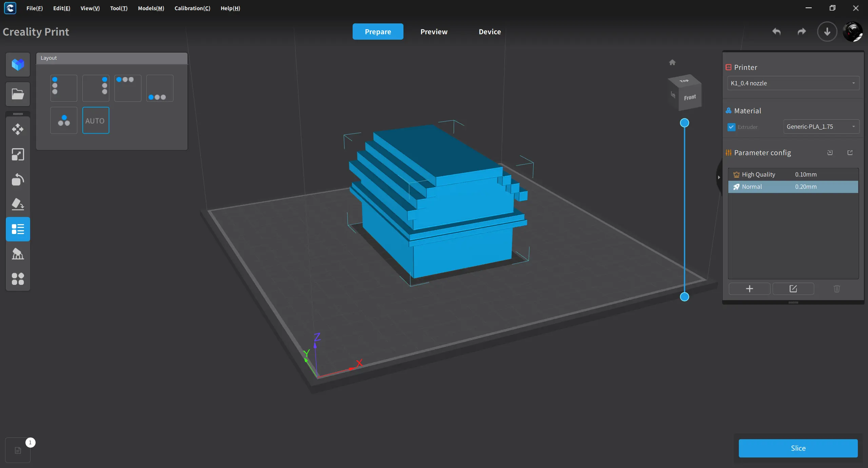Image resolution: width=868 pixels, height=468 pixels.
Task: Open the Printer K1_0.4 nozzle dropdown
Action: pyautogui.click(x=793, y=83)
